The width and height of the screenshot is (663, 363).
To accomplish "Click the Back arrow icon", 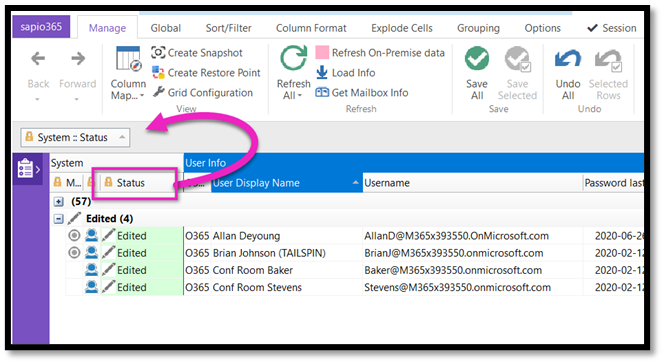I will pos(38,58).
